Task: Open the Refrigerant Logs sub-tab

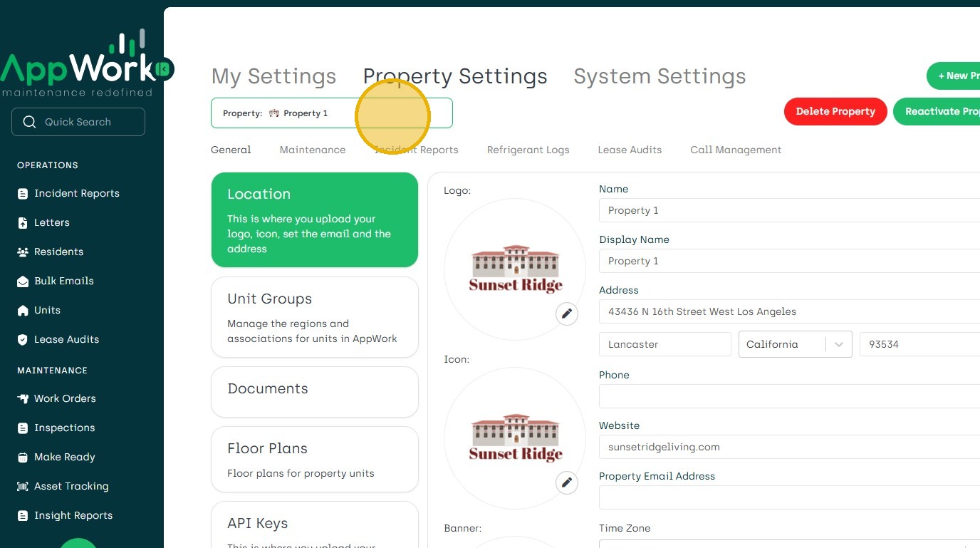Action: [528, 150]
